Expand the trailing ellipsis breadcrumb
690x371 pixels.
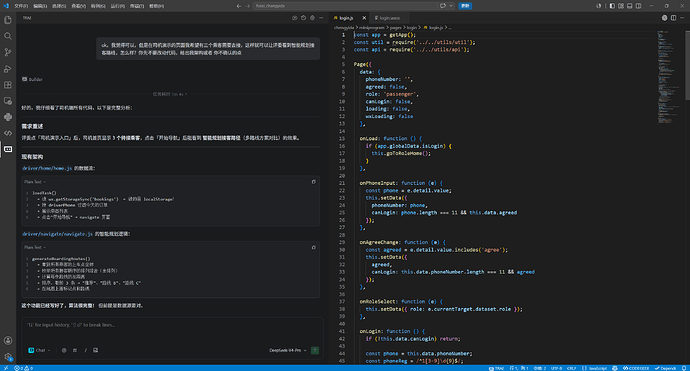pos(449,27)
